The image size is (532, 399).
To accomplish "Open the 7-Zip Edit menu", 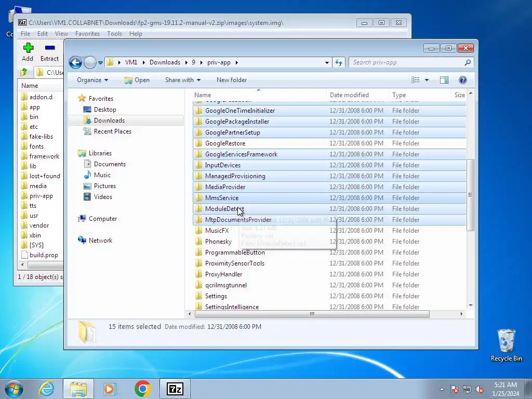I will [43, 34].
